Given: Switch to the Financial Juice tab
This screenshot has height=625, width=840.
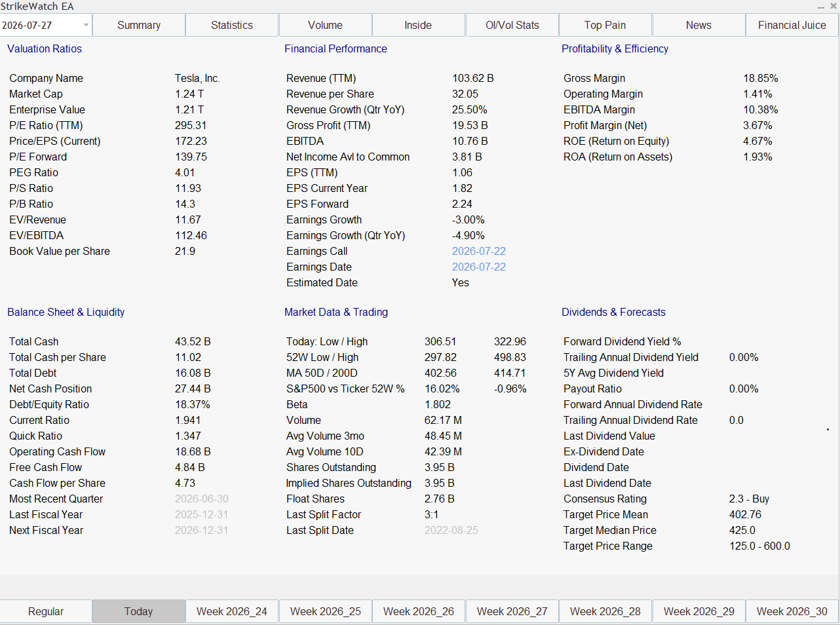Looking at the screenshot, I should click(792, 26).
